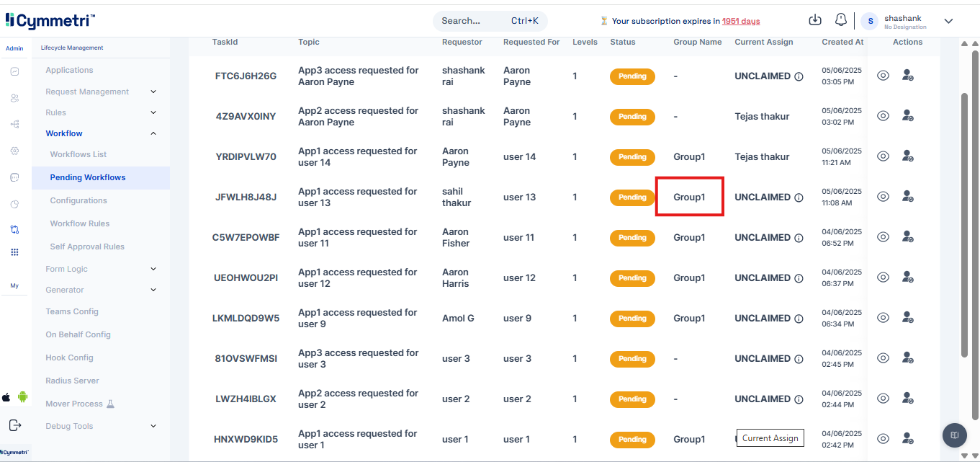Click the assign user icon for FTC6J6H26G
980x462 pixels.
(x=907, y=76)
